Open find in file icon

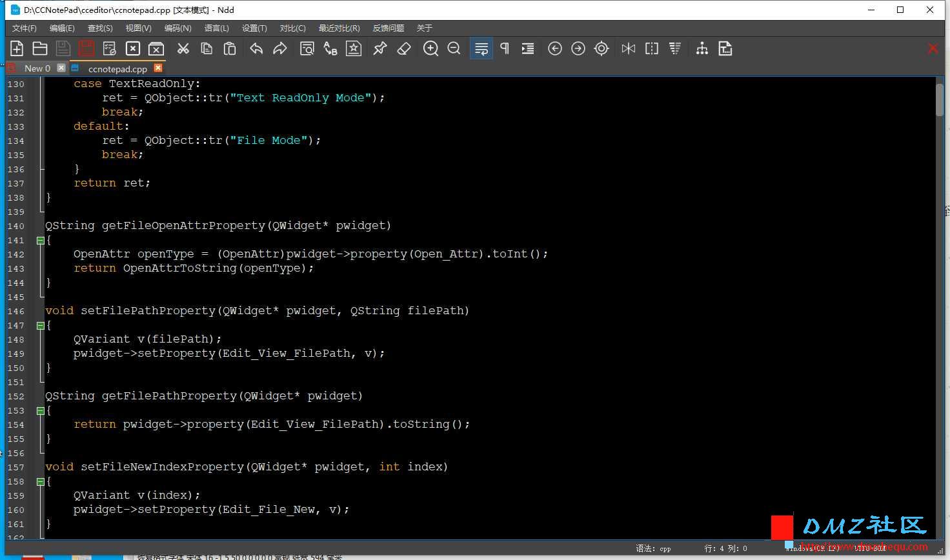click(x=307, y=48)
